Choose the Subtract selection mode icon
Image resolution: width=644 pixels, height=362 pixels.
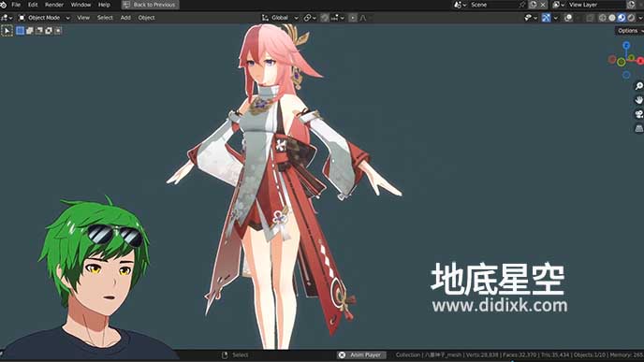coord(39,31)
